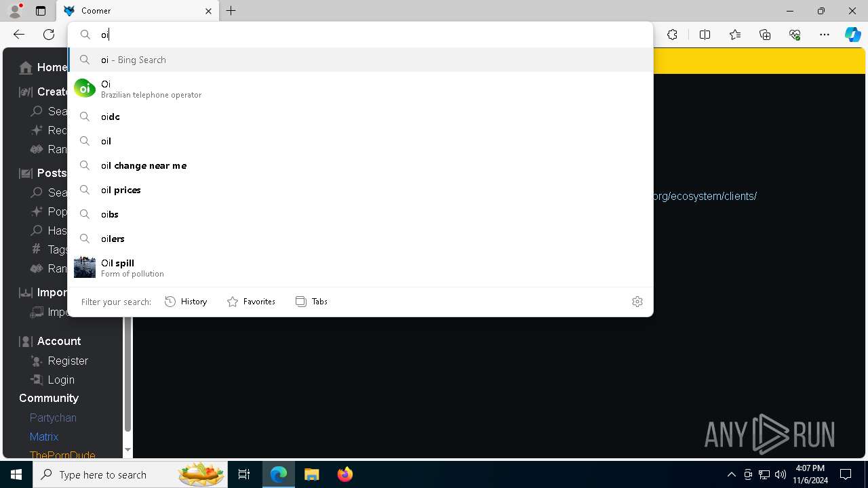Image resolution: width=868 pixels, height=488 pixels.
Task: Click the Oil spill thumbnail image
Action: click(85, 267)
